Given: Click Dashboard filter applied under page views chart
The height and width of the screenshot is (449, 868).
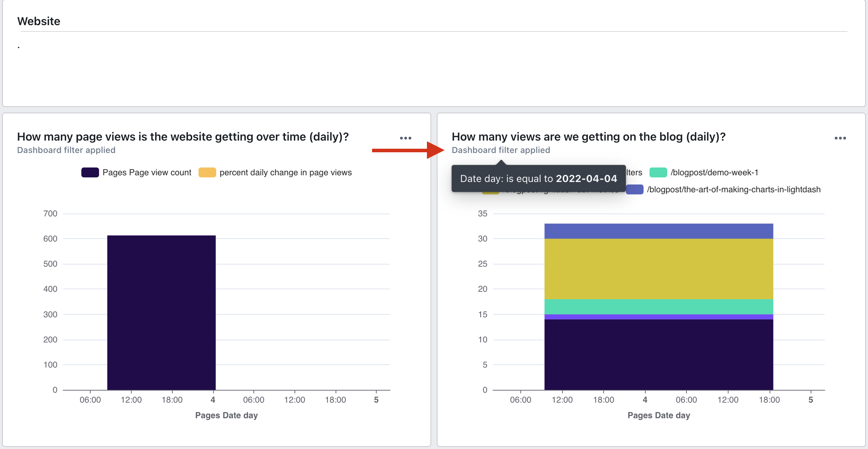Looking at the screenshot, I should pos(66,150).
